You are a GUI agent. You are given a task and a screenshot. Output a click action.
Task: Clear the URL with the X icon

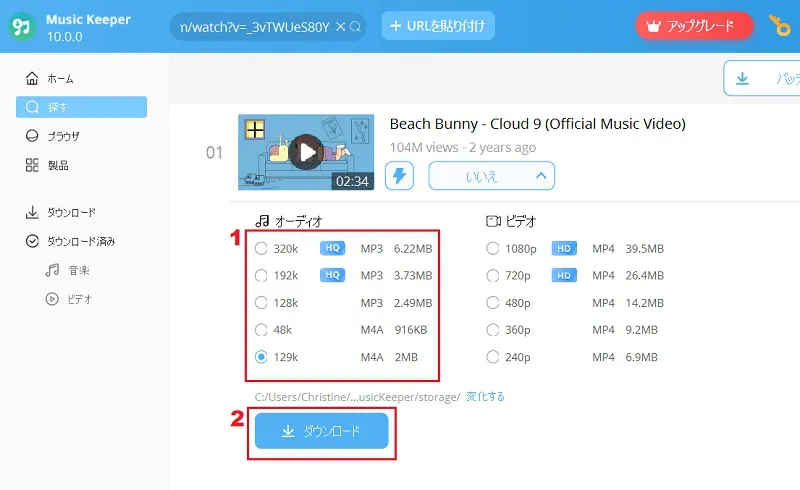pos(341,27)
